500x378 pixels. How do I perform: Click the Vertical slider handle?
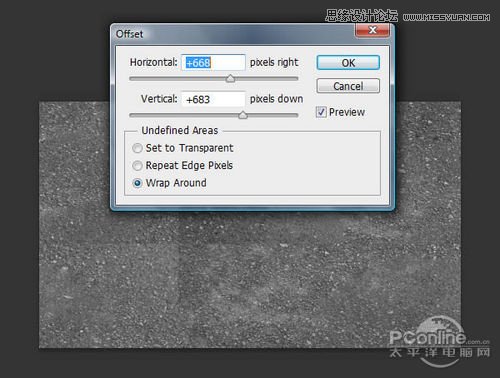click(x=243, y=115)
